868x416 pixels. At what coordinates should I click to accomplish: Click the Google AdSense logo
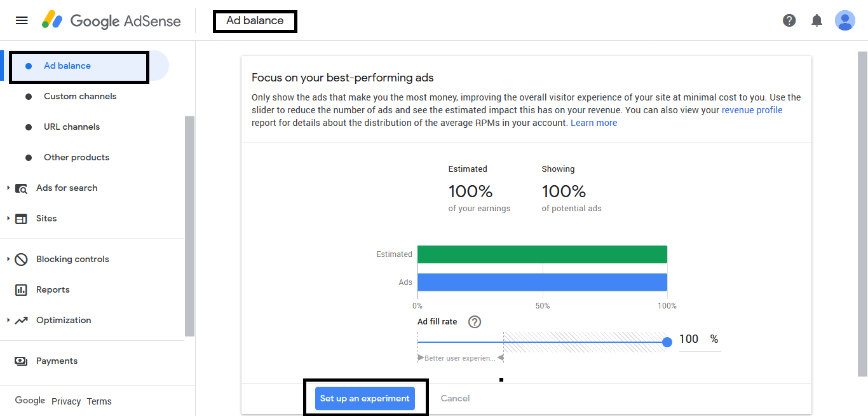(x=112, y=20)
